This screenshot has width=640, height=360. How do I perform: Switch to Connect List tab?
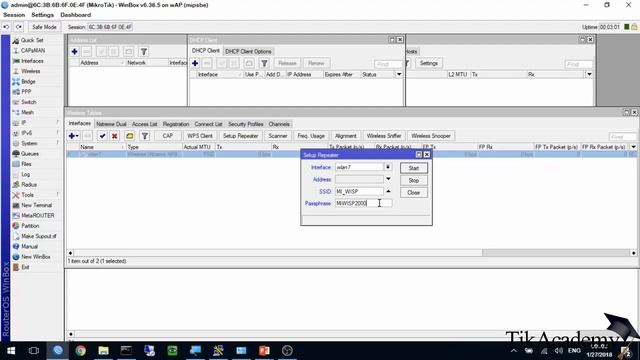208,124
